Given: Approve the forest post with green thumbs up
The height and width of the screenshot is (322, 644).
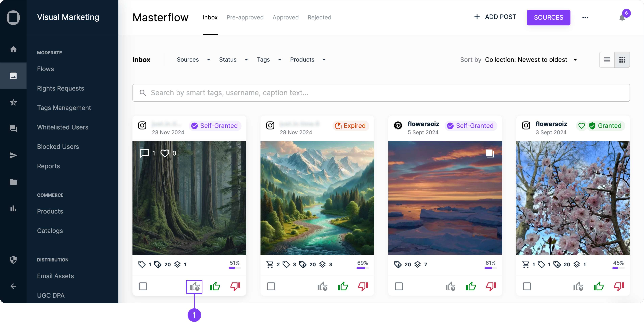Looking at the screenshot, I should 215,286.
